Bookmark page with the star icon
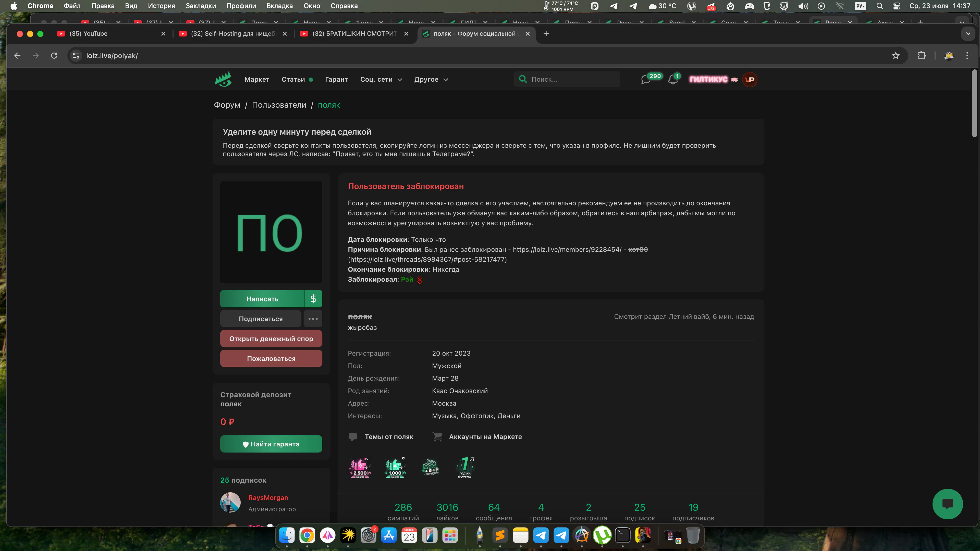 (896, 56)
